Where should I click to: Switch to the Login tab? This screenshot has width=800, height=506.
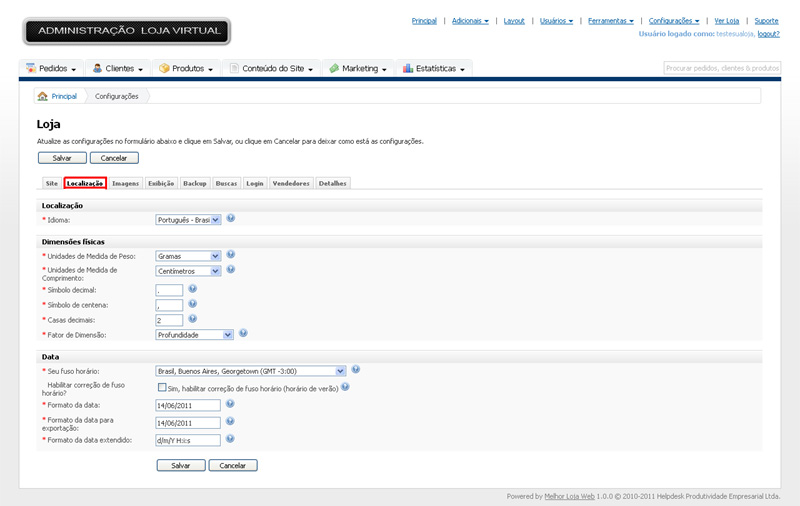[x=255, y=183]
